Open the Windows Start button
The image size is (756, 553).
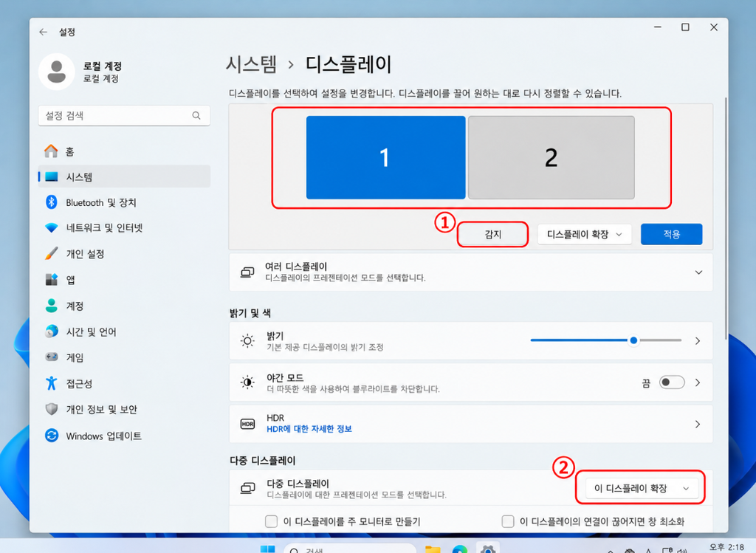[x=267, y=549]
